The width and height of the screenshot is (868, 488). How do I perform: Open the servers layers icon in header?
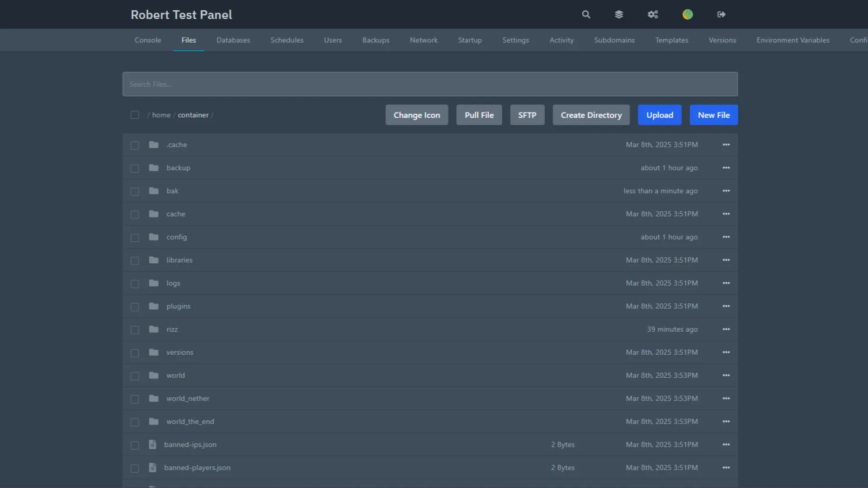point(619,14)
